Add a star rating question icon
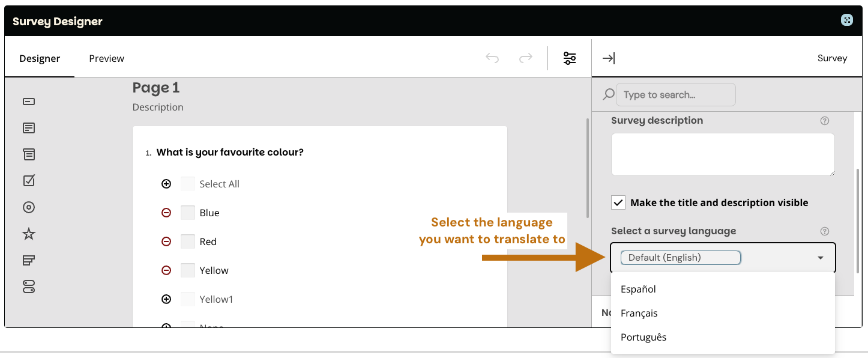This screenshot has height=358, width=868. point(29,234)
